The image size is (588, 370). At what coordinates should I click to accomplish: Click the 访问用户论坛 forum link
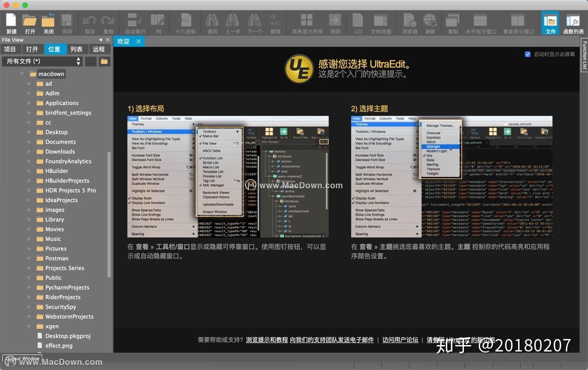400,339
